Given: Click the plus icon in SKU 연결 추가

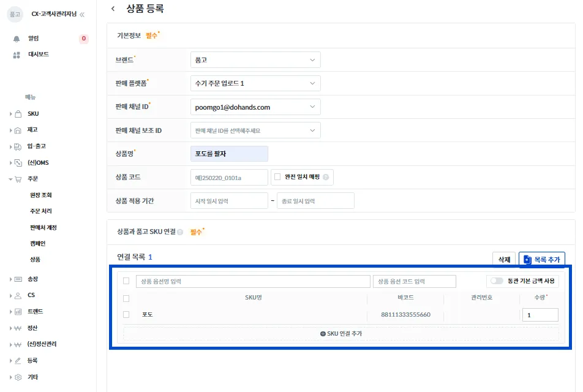Looking at the screenshot, I should point(323,334).
